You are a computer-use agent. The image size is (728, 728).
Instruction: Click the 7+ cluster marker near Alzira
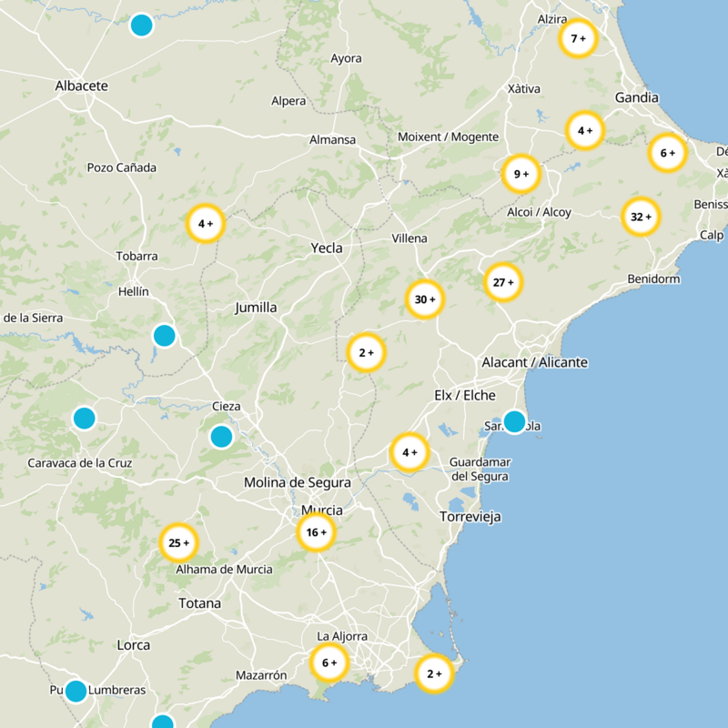pos(579,38)
